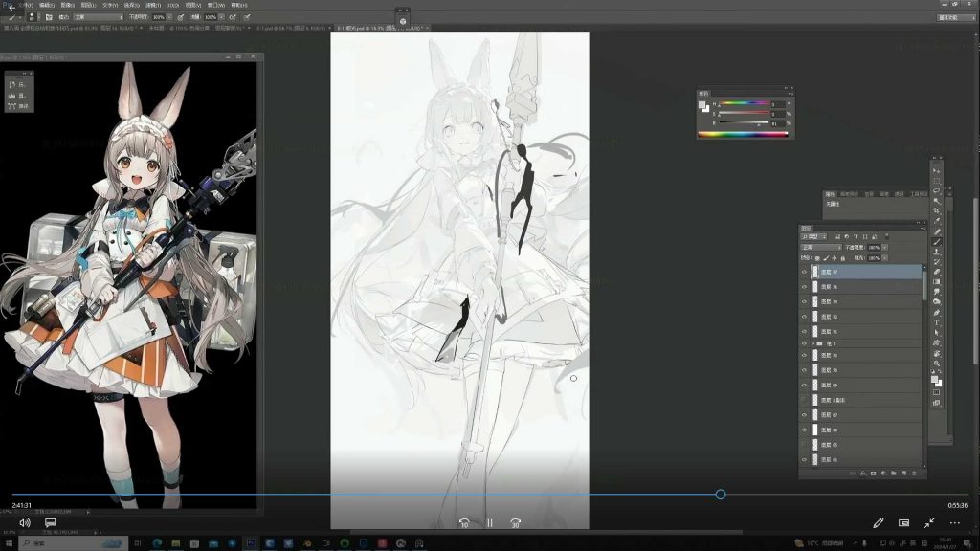Open the video player volume control
Viewport: 980px width, 551px height.
25,523
